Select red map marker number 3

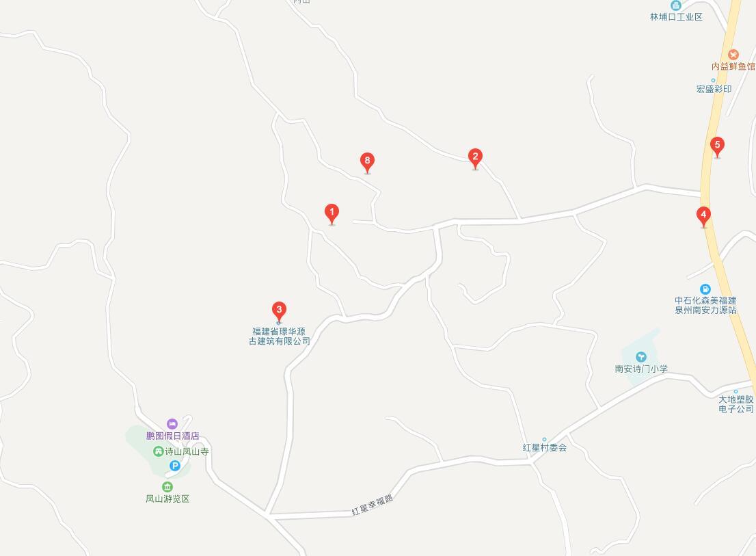tap(279, 312)
